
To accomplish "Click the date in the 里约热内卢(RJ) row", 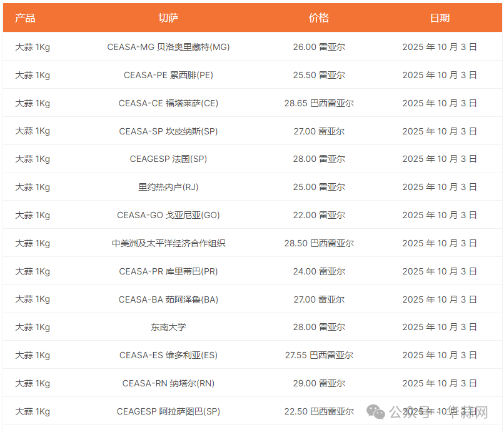I will click(440, 187).
